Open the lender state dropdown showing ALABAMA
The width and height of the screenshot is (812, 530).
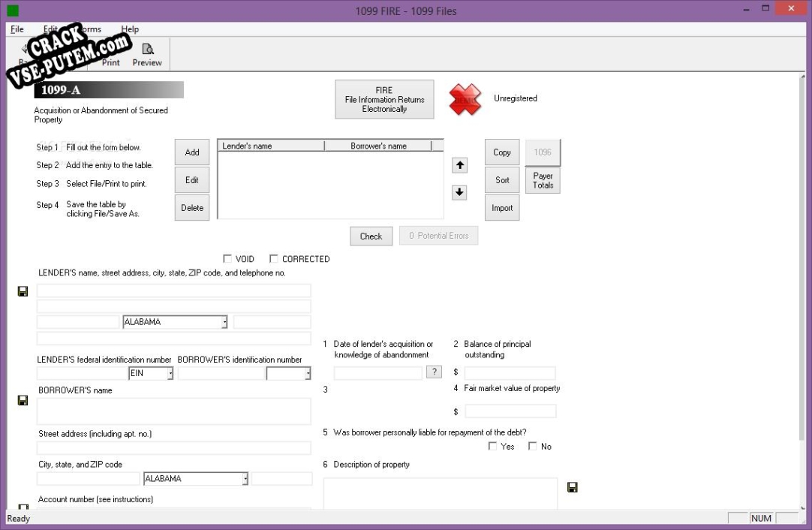pos(224,322)
